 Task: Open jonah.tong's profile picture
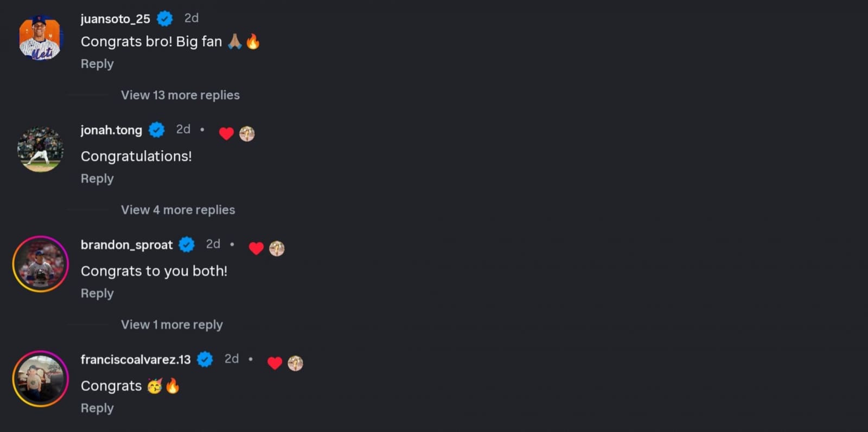coord(41,150)
